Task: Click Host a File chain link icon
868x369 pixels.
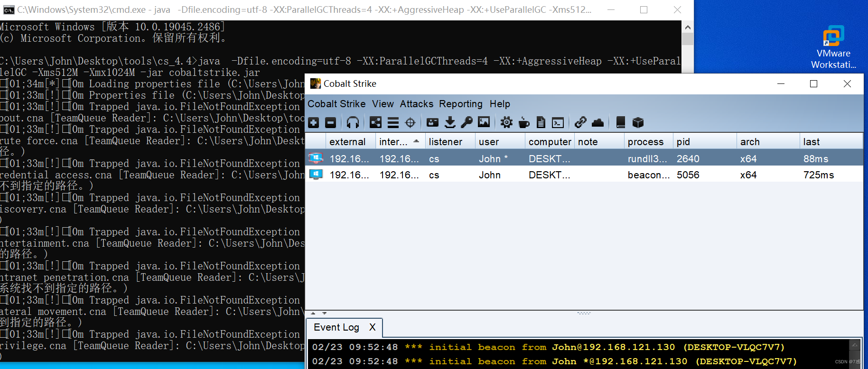Action: point(580,123)
